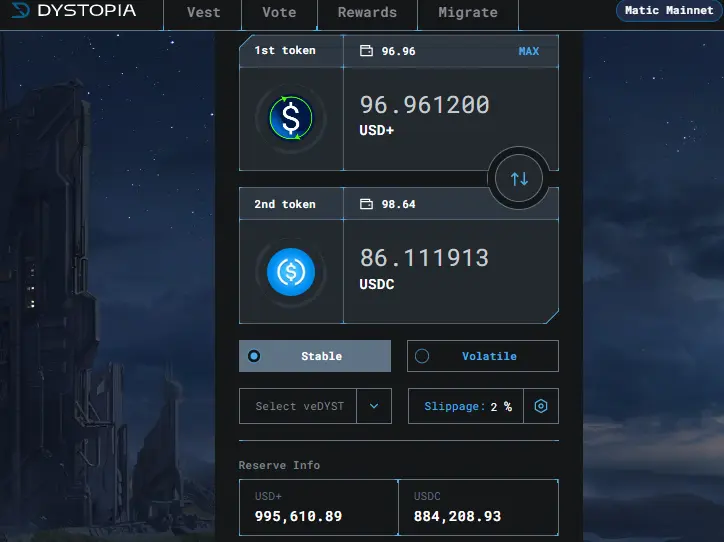Select the Volatile radio option

point(483,356)
